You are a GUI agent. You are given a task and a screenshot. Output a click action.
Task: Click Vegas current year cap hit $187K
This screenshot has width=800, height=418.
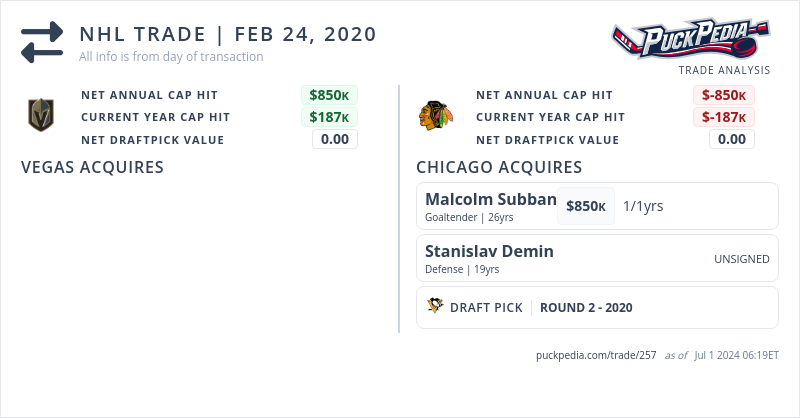point(329,117)
